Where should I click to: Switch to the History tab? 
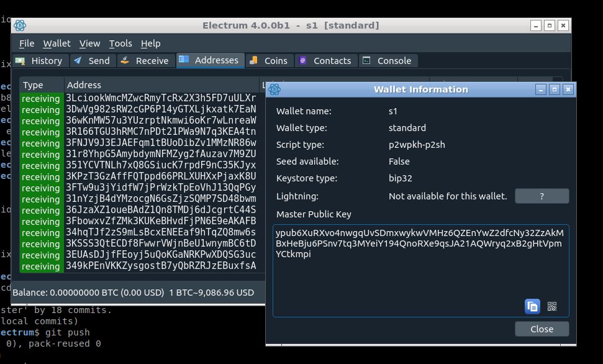click(x=41, y=61)
